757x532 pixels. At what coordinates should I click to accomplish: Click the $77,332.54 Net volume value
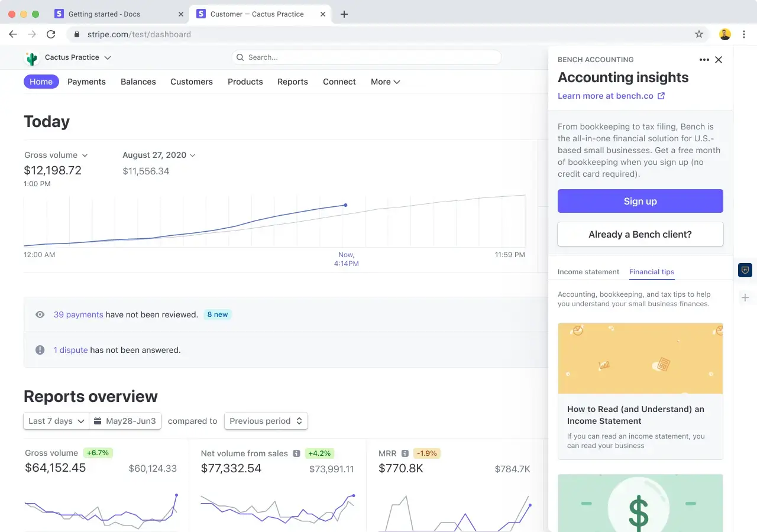point(231,468)
